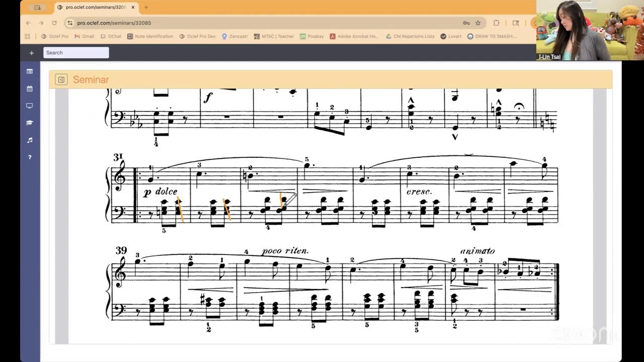Open the Note Identification bookmark
The height and width of the screenshot is (362, 644).
150,36
